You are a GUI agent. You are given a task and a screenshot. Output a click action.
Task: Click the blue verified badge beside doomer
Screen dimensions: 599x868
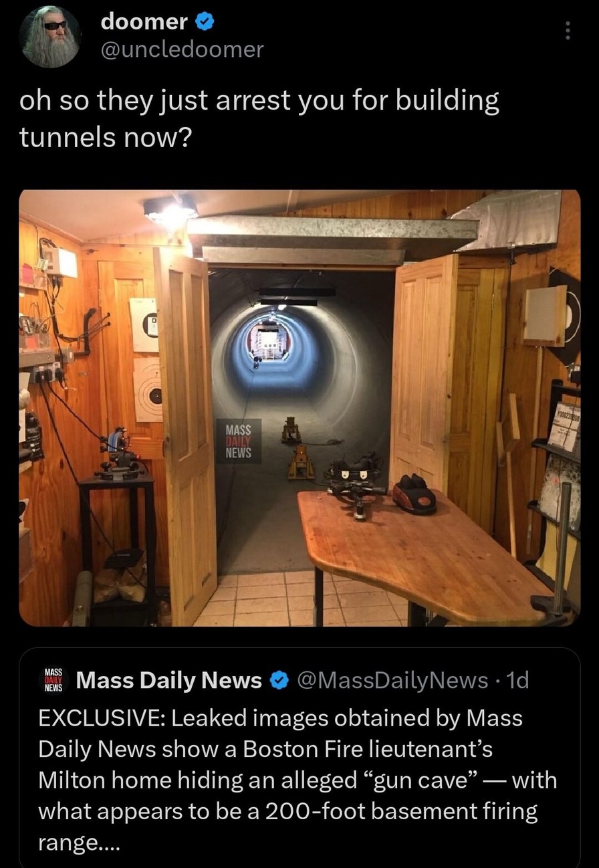205,22
